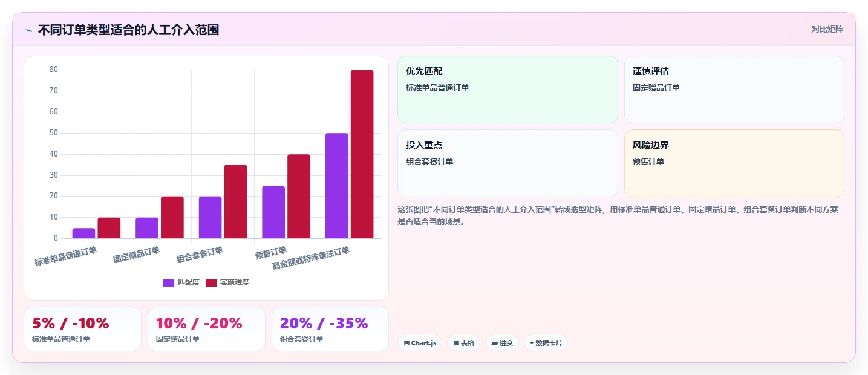Open the 谨慎评估 card
The image size is (868, 375).
734,90
